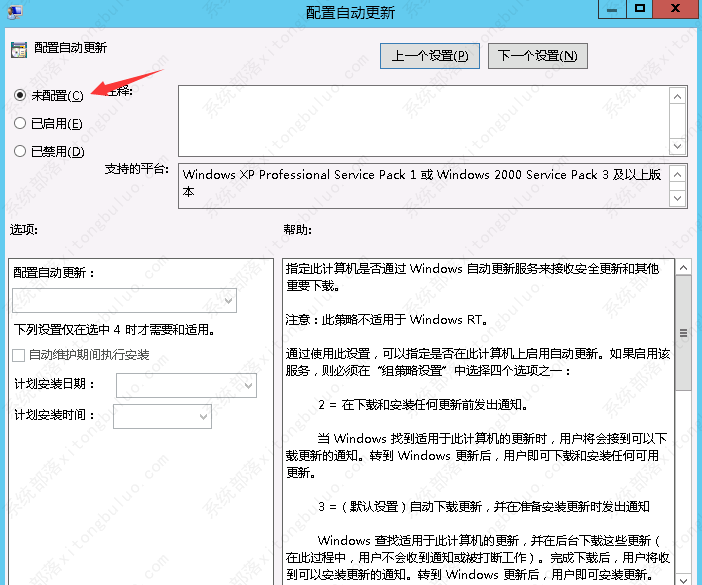Image resolution: width=702 pixels, height=585 pixels.
Task: Click the 支持的平台 box scroll down arrow
Action: tap(678, 200)
